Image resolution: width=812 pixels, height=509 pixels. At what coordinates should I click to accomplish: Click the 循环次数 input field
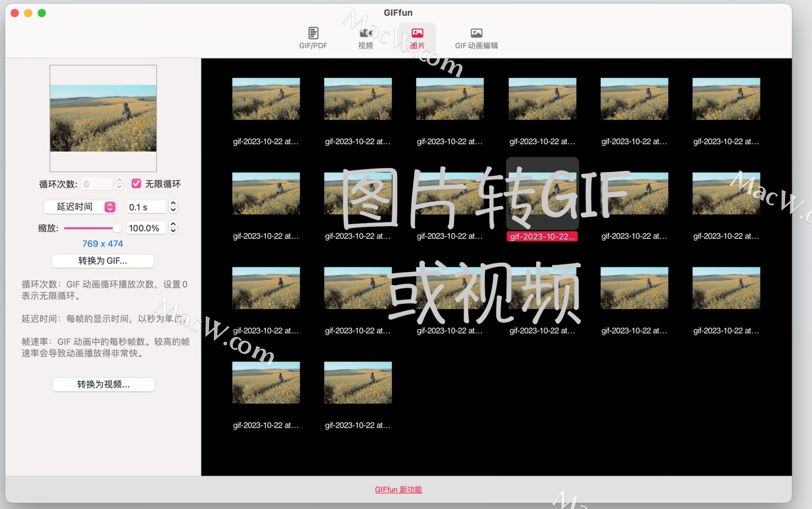coord(97,184)
